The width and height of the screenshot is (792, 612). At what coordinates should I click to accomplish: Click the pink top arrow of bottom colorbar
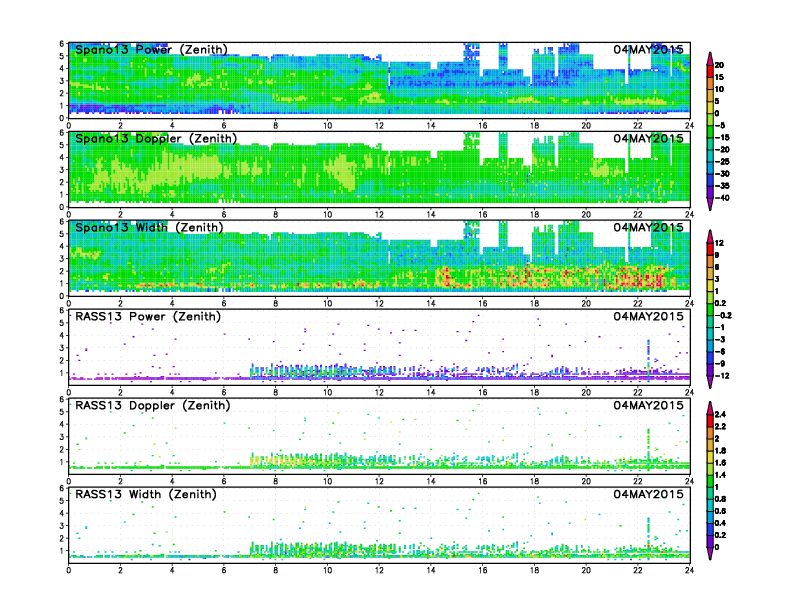click(710, 408)
